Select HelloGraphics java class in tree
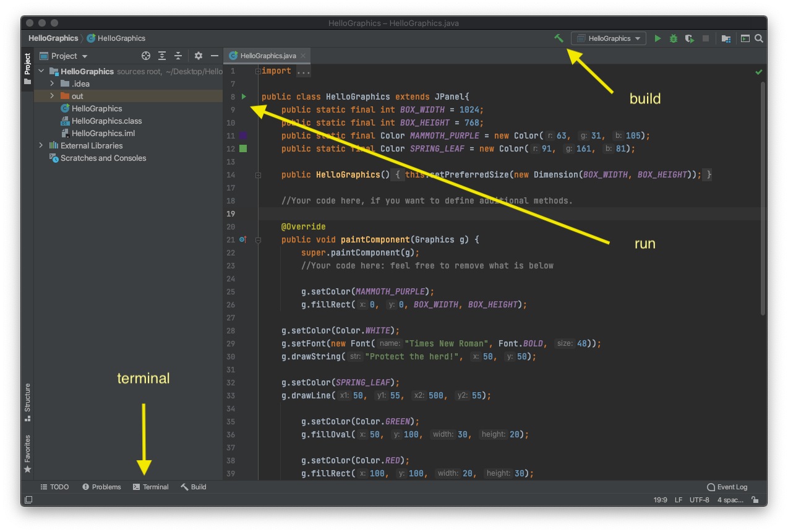 (x=92, y=108)
